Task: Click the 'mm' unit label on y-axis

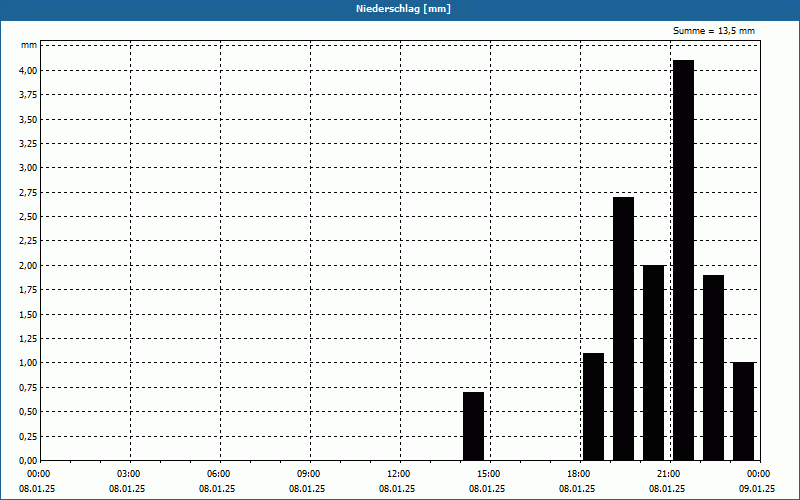Action: coord(29,45)
